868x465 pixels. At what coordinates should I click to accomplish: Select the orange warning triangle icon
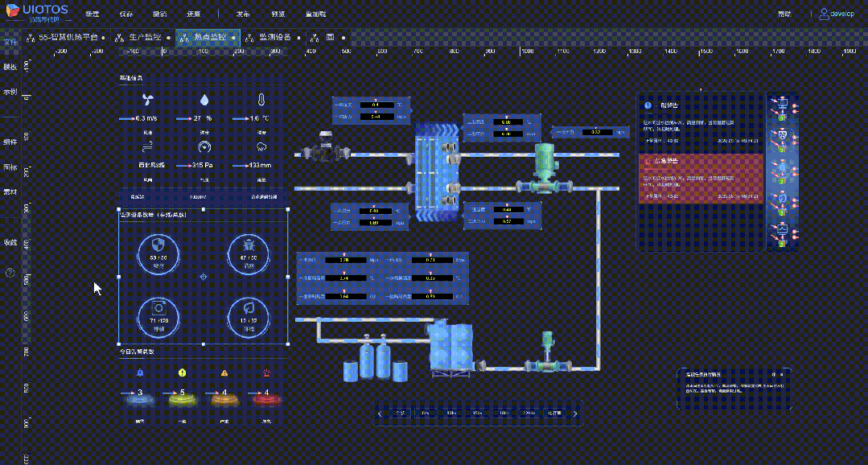pyautogui.click(x=224, y=373)
